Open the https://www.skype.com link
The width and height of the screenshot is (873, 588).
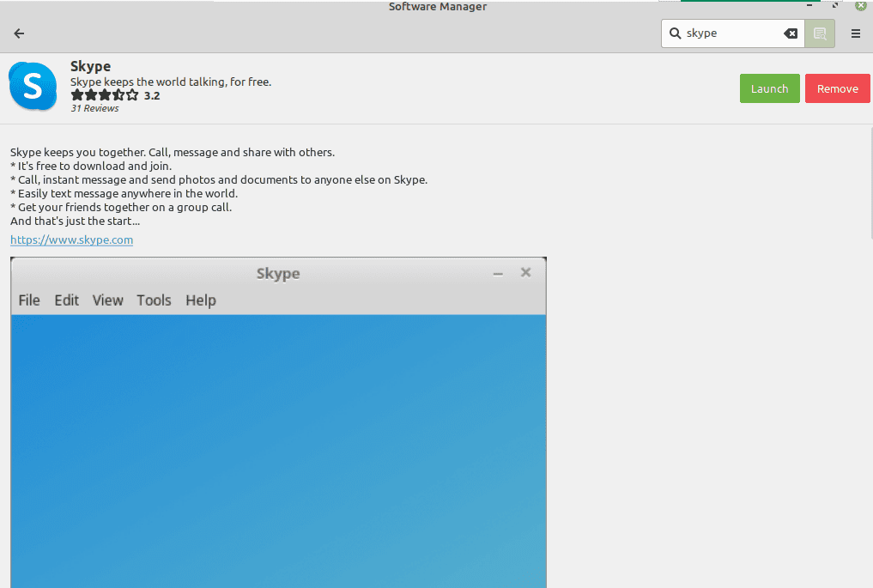pyautogui.click(x=71, y=239)
